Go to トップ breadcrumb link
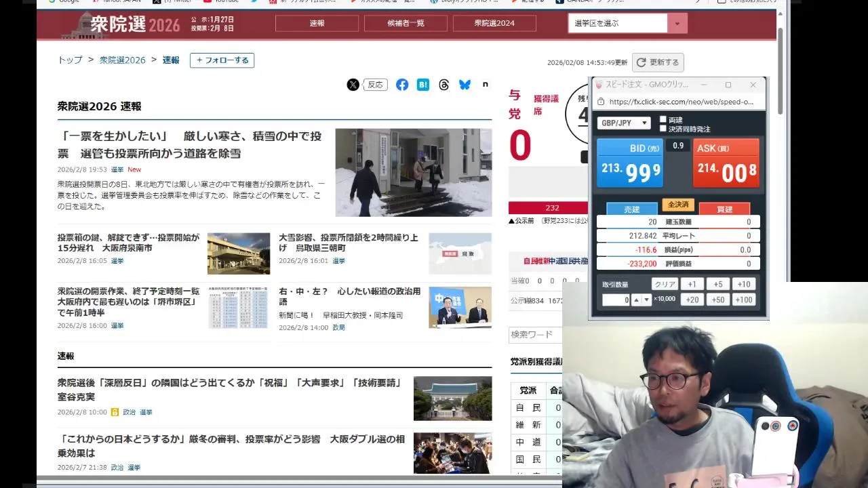Viewport: 868px width, 488px height. pyautogui.click(x=70, y=60)
